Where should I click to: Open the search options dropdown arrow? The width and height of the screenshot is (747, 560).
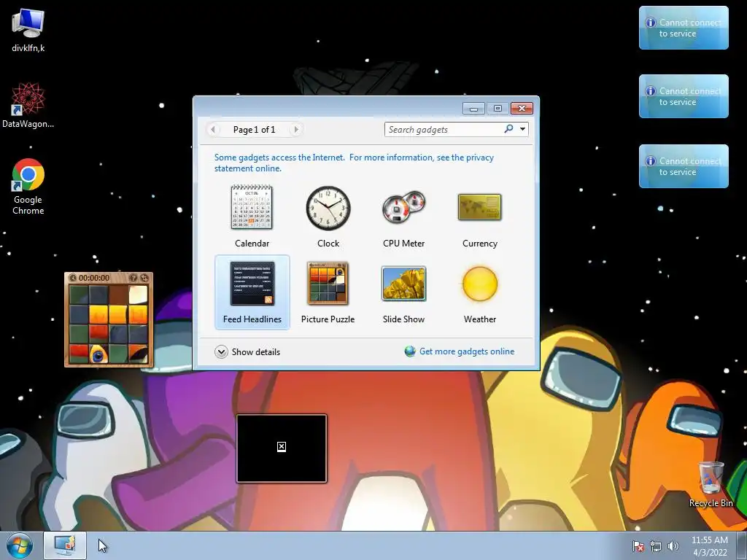pos(522,129)
